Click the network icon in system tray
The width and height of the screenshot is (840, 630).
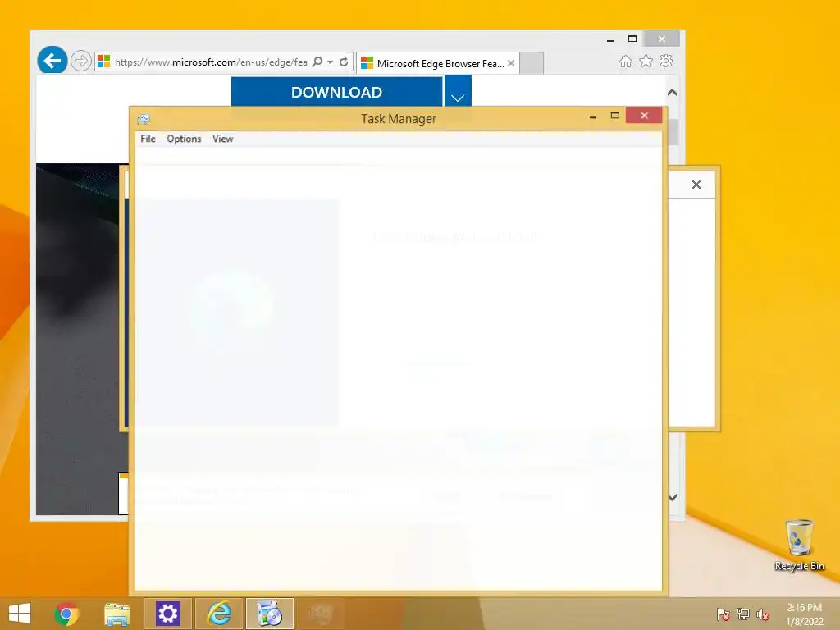tap(743, 614)
